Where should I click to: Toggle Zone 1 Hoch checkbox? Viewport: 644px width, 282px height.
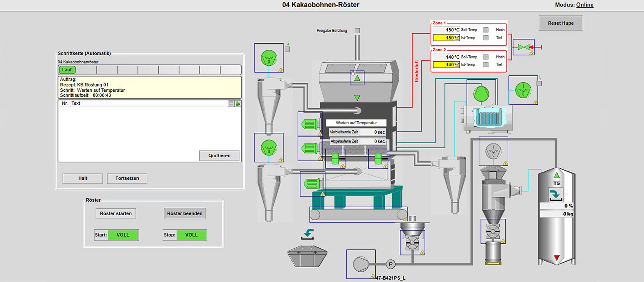[486, 30]
